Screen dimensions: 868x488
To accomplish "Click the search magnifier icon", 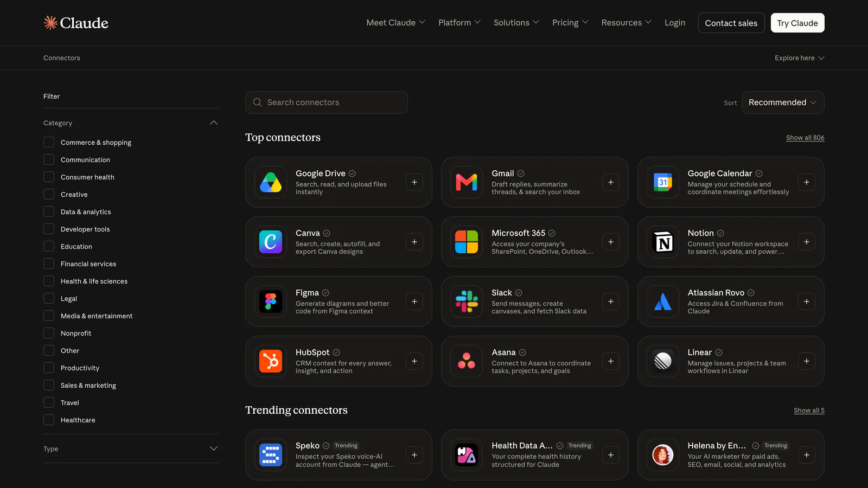I will pyautogui.click(x=258, y=102).
